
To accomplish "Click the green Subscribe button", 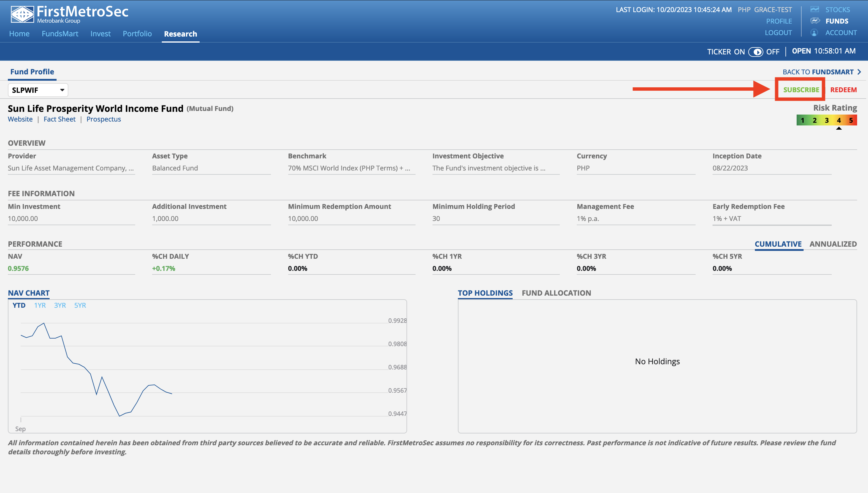I will pyautogui.click(x=801, y=90).
